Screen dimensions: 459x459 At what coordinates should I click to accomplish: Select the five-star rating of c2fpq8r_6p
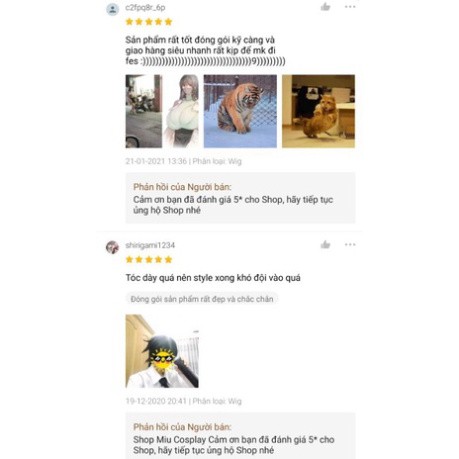click(149, 22)
